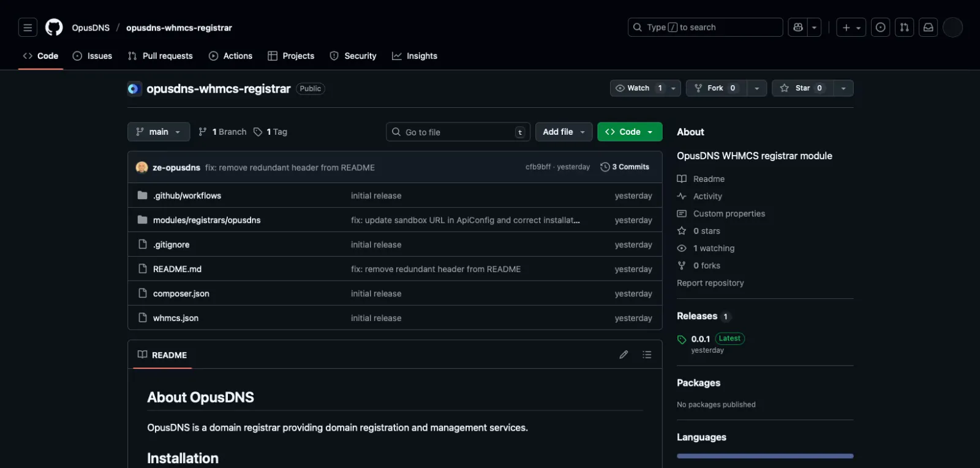Open Copilot chat icon
The image size is (980, 468).
coord(798,28)
